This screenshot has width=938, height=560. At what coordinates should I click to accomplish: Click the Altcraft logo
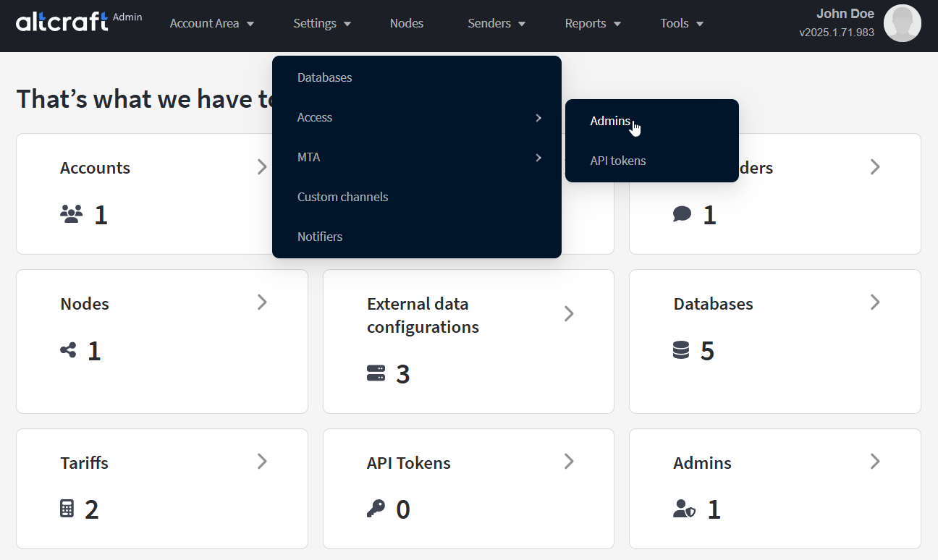[x=62, y=22]
